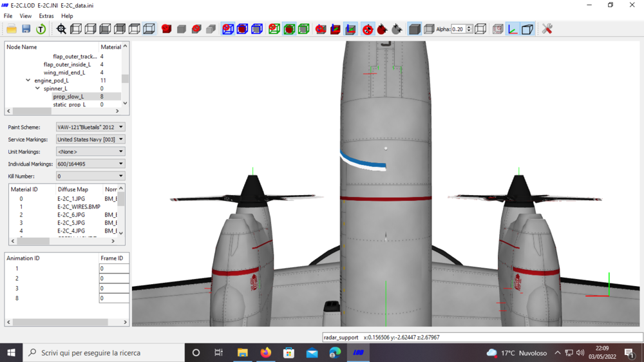Open the Individual Markings dropdown
This screenshot has width=644, height=362.
(90, 164)
